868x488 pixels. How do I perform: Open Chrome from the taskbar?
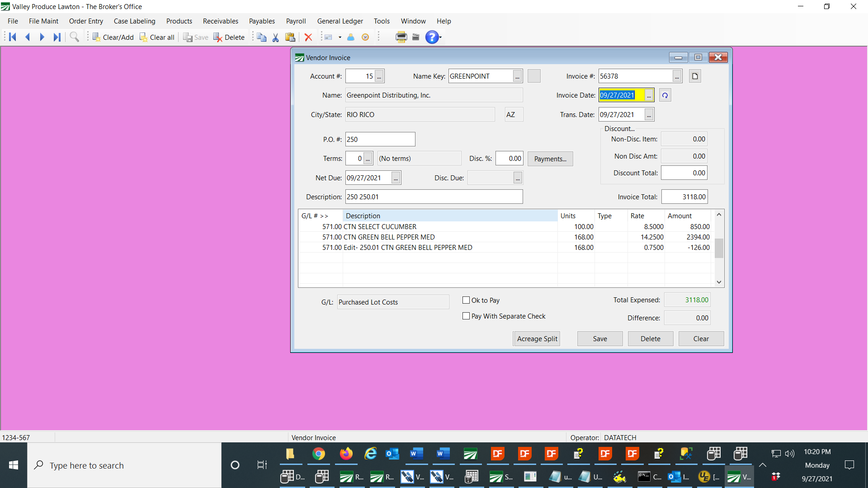click(x=319, y=454)
